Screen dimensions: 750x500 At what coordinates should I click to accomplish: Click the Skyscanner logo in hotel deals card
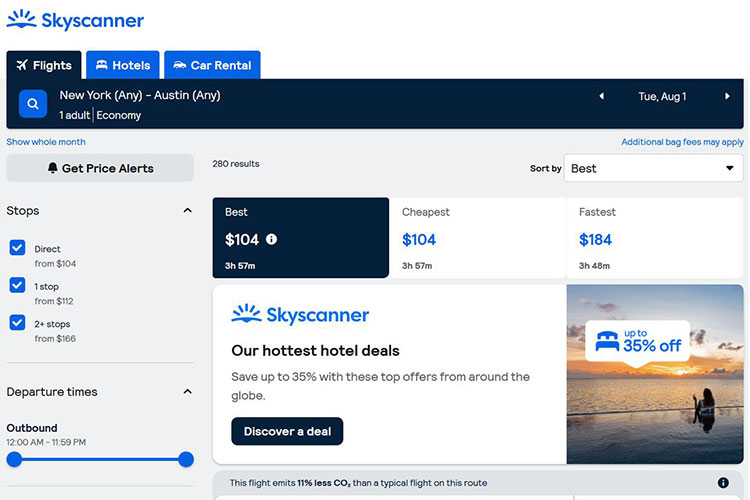coord(300,314)
